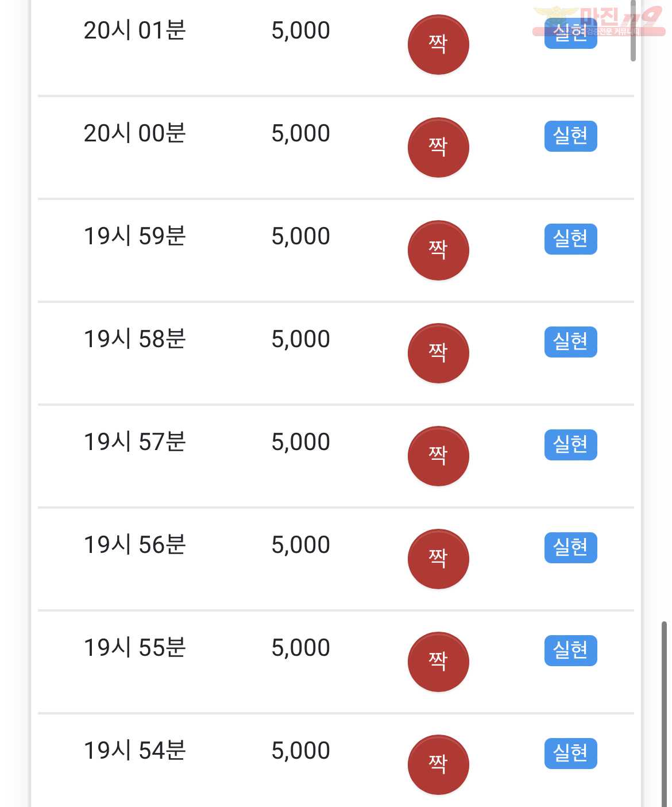Open the 실현 button in the 19시 59분 row
This screenshot has height=807, width=672.
coord(571,239)
